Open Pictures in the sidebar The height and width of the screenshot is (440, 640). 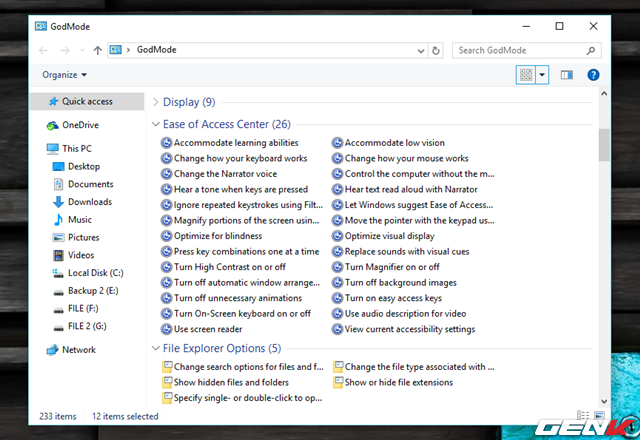pos(76,238)
